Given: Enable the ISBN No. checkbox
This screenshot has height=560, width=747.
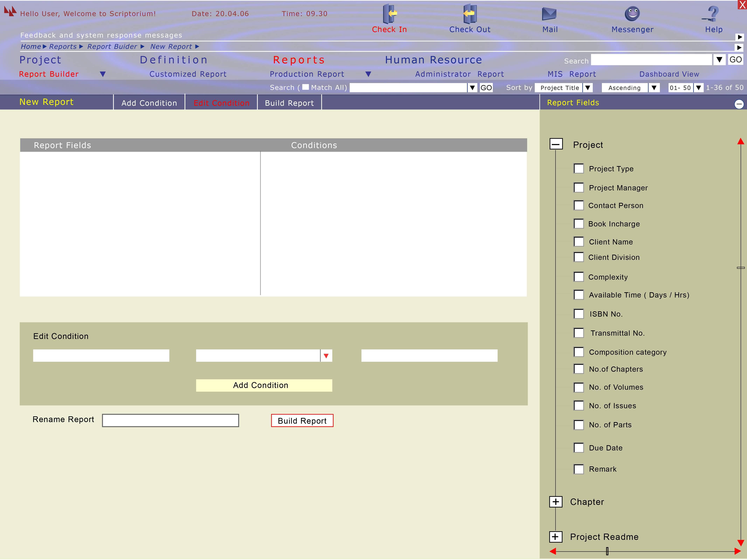Looking at the screenshot, I should pyautogui.click(x=579, y=314).
